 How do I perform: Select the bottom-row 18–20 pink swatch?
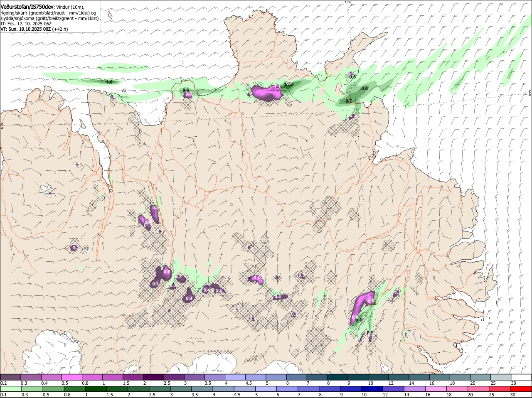(x=457, y=389)
